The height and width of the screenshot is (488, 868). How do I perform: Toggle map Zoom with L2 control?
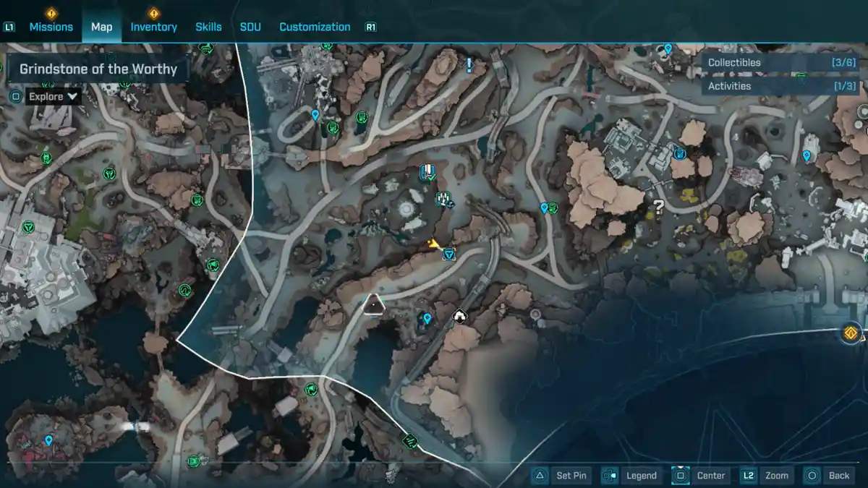[x=748, y=475]
